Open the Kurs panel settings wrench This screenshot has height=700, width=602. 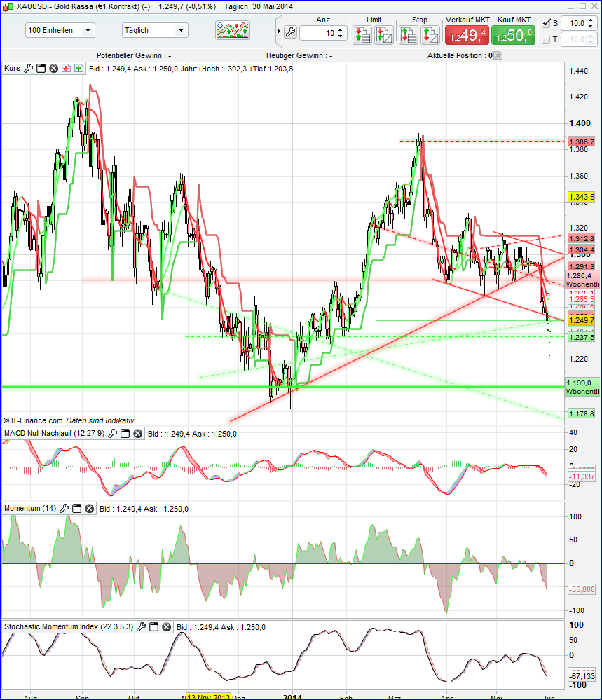point(28,68)
